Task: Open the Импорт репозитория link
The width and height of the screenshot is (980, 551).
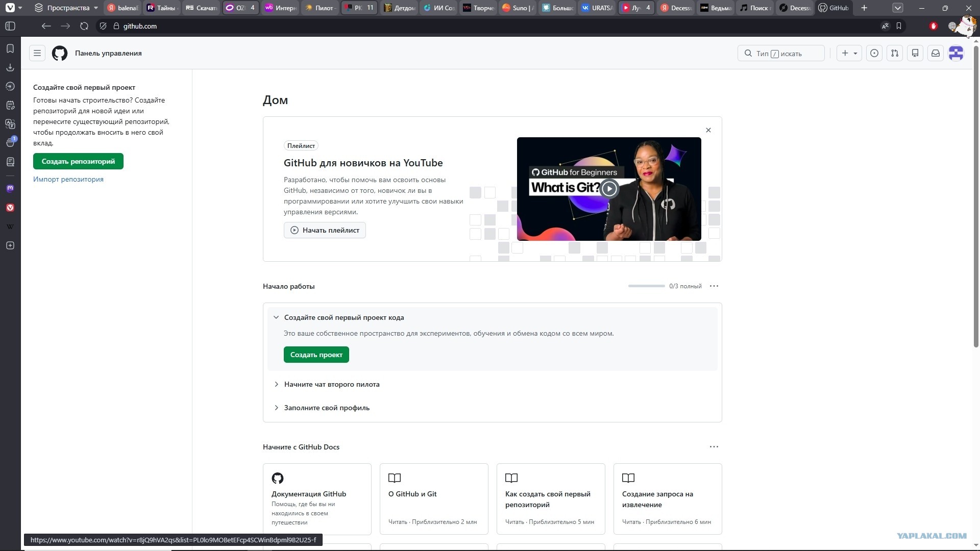Action: [x=68, y=179]
